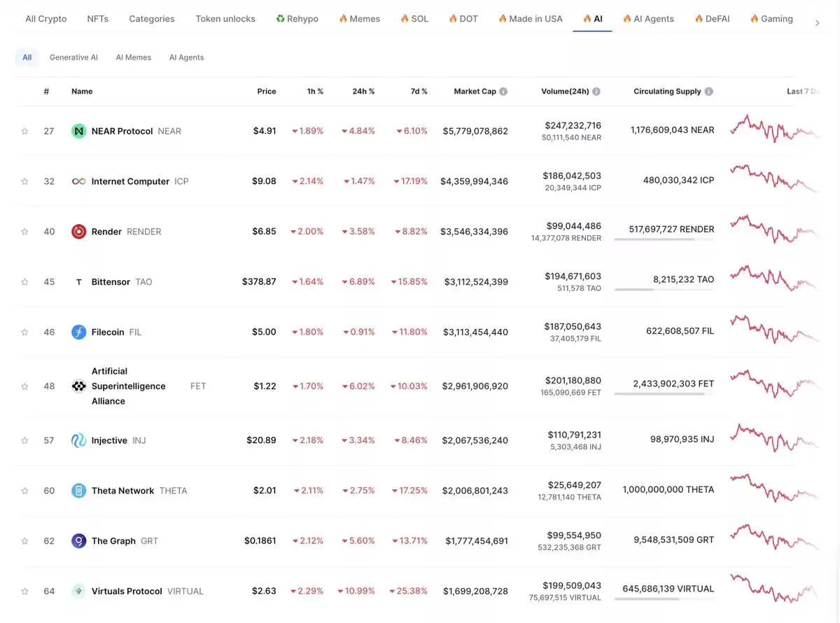Go to the Token unlocks tab
This screenshot has width=840, height=623.
point(225,19)
